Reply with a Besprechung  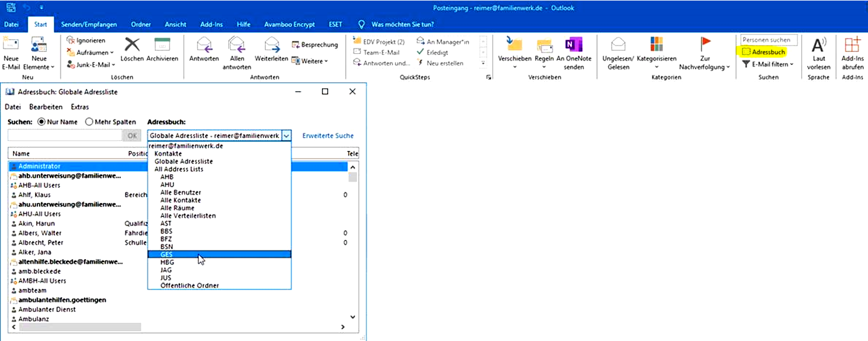315,44
